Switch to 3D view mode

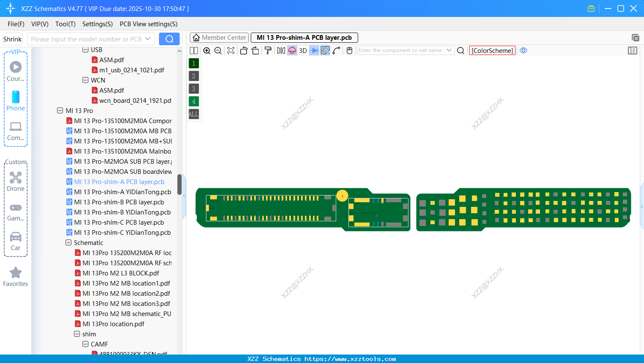point(303,50)
